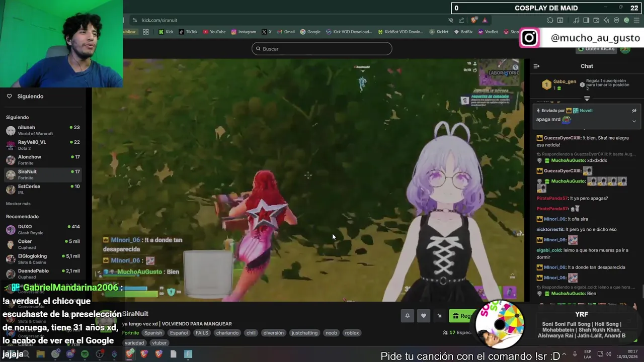Expand the pinned message chevron
Screen dimensions: 644x362
pos(634,121)
